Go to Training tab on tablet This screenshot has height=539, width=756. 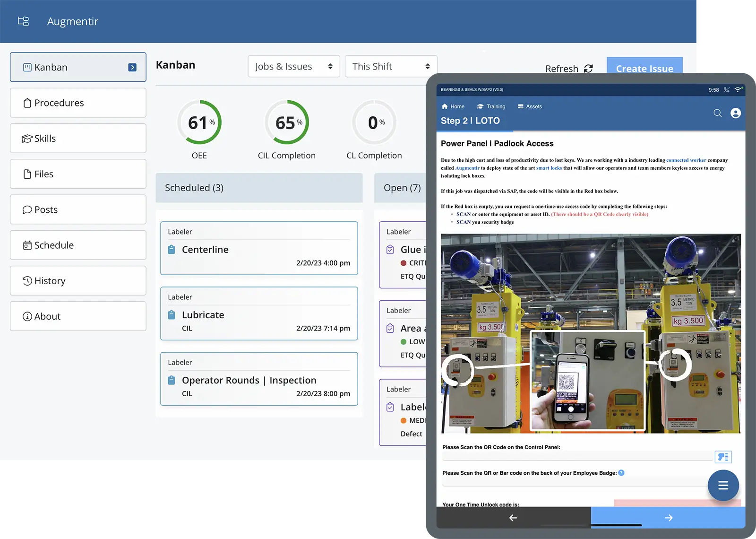(x=491, y=106)
